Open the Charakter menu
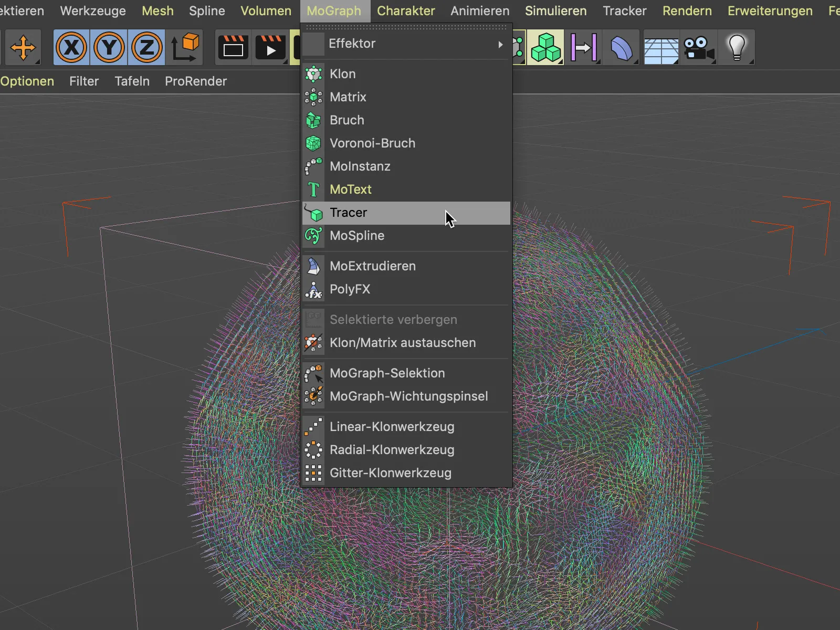 pyautogui.click(x=406, y=11)
